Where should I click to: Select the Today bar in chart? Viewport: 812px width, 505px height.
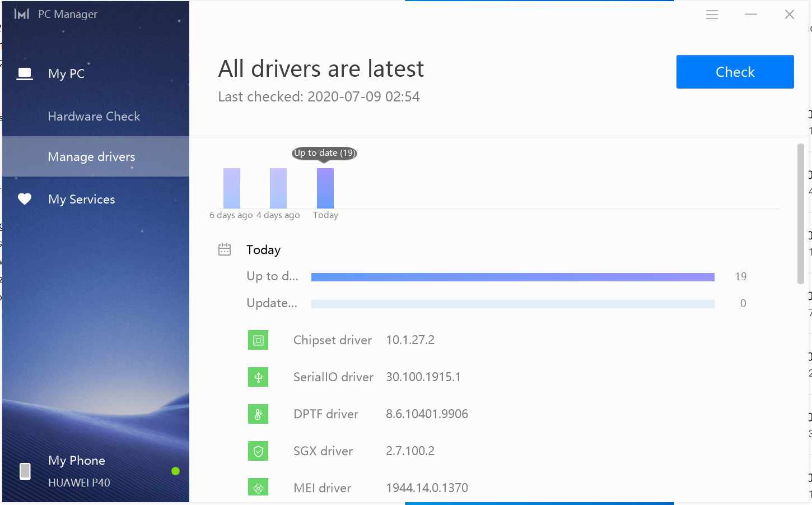pyautogui.click(x=325, y=188)
